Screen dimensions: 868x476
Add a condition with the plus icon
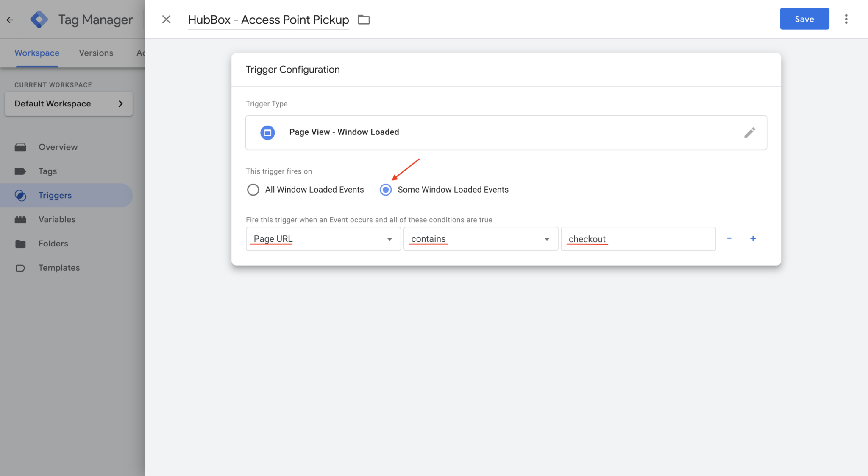point(753,238)
